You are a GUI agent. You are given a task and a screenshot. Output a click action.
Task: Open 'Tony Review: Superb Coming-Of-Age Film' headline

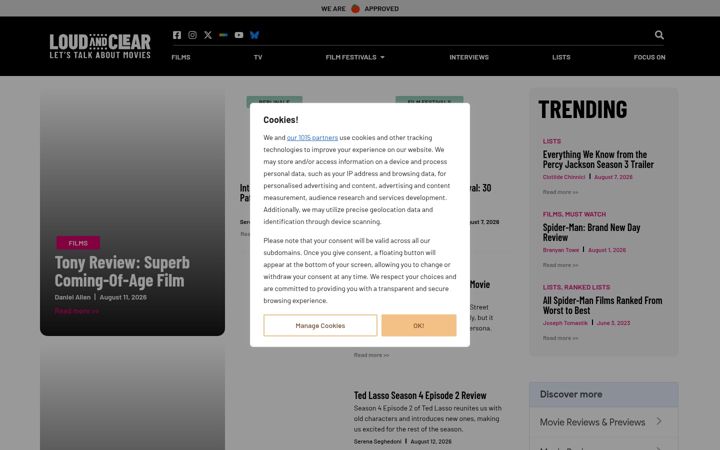click(x=122, y=271)
